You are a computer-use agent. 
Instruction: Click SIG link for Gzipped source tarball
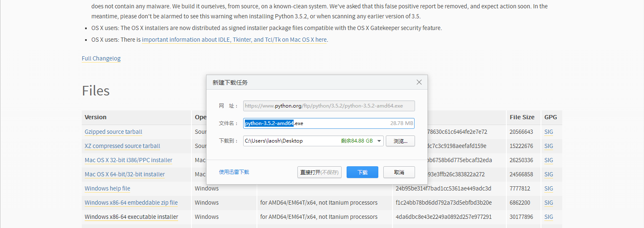coord(548,132)
